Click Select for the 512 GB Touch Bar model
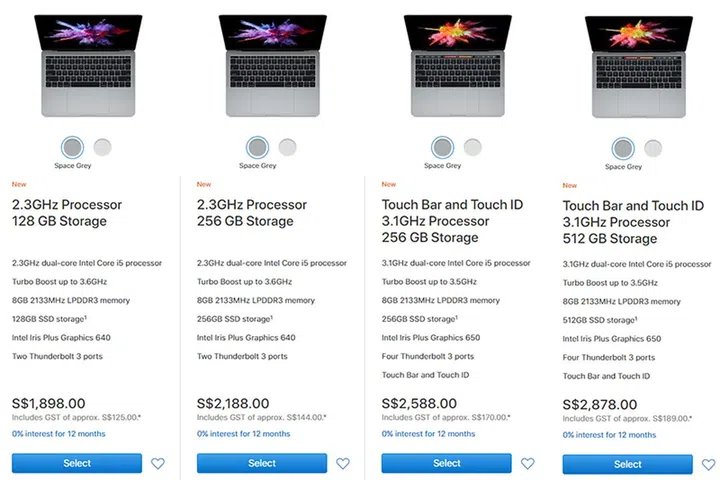This screenshot has height=480, width=720. click(x=628, y=464)
